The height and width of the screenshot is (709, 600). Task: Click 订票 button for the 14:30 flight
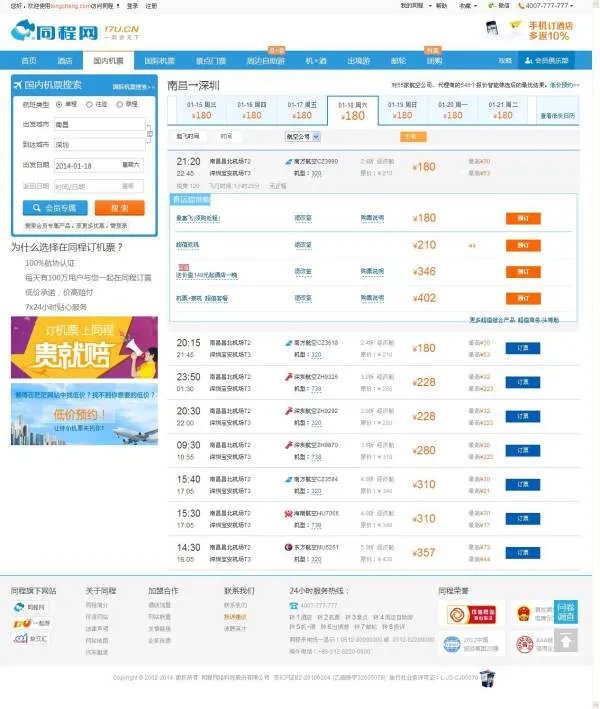[523, 553]
